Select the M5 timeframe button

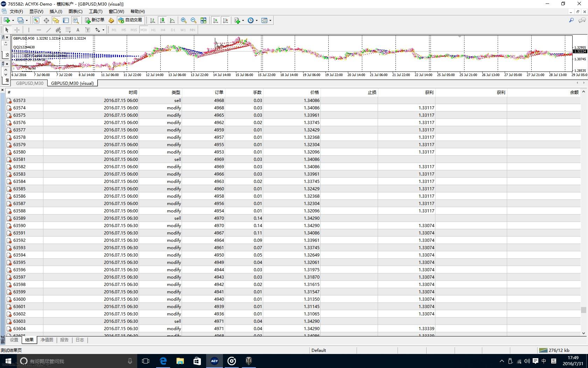pyautogui.click(x=124, y=30)
